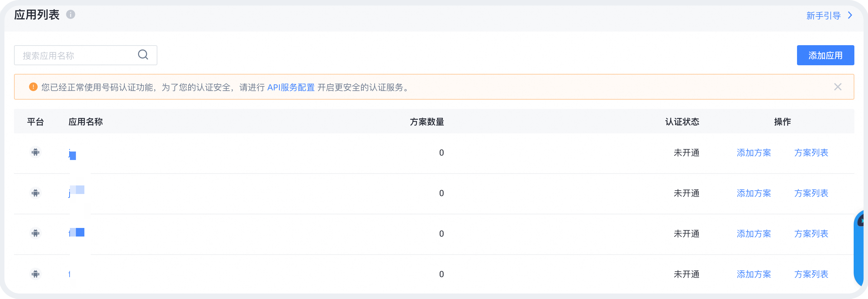The height and width of the screenshot is (299, 868).
Task: Click the 添加应用 button
Action: coord(825,55)
